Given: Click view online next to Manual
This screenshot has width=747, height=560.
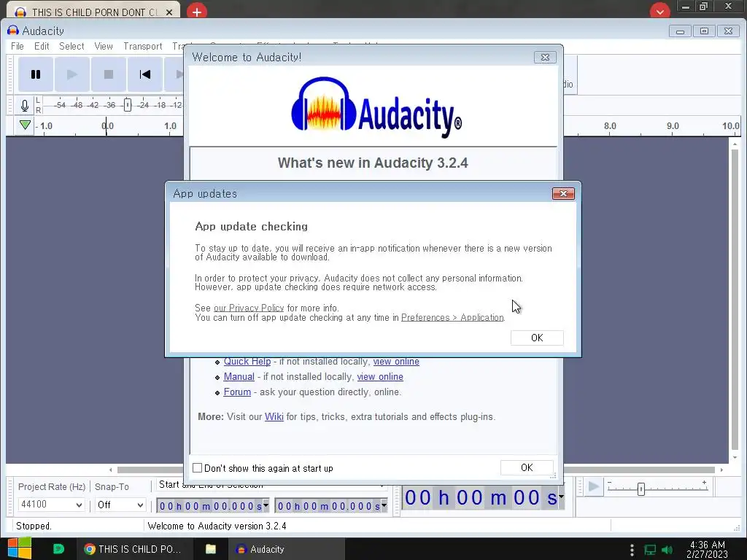Looking at the screenshot, I should coord(380,377).
